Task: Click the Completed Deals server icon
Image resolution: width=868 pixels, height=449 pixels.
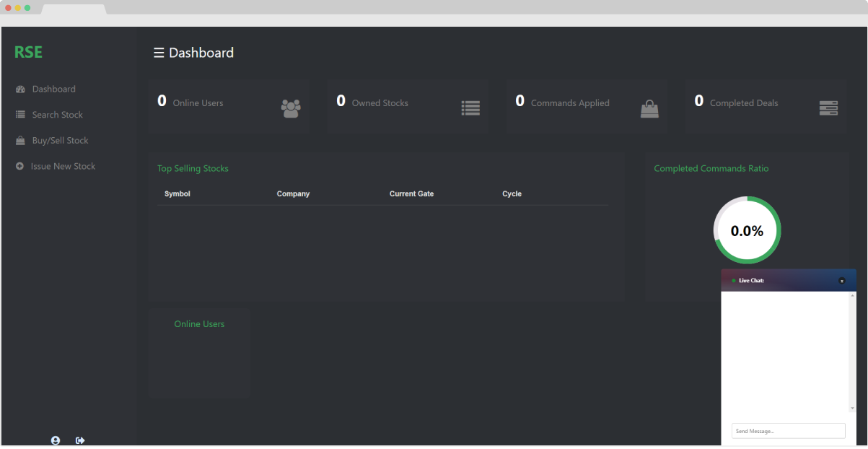Action: pos(828,108)
